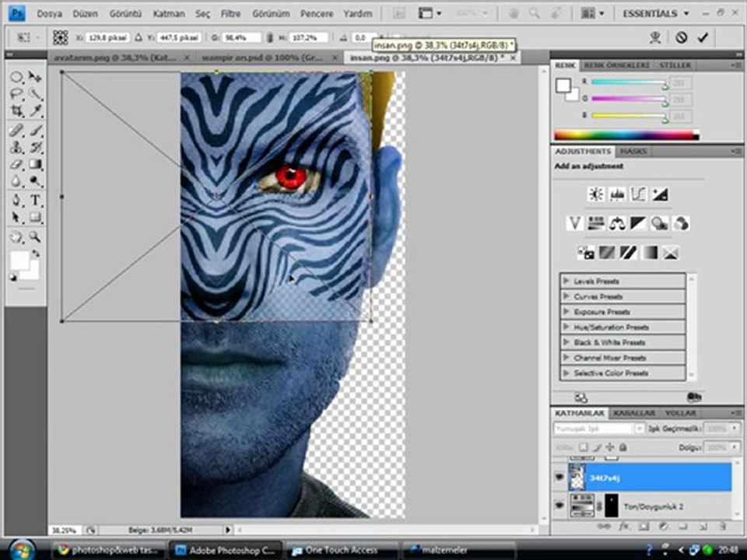This screenshot has width=747, height=560.
Task: Select the Brush tool
Action: click(35, 130)
